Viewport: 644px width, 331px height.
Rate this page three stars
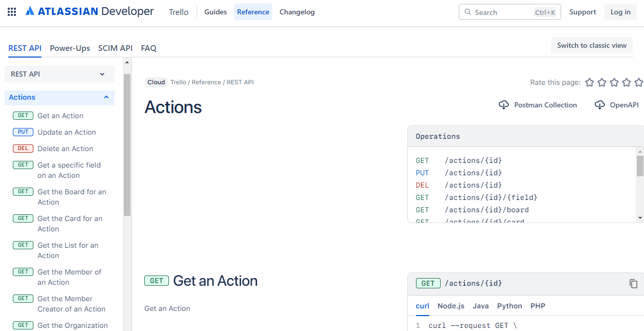614,82
